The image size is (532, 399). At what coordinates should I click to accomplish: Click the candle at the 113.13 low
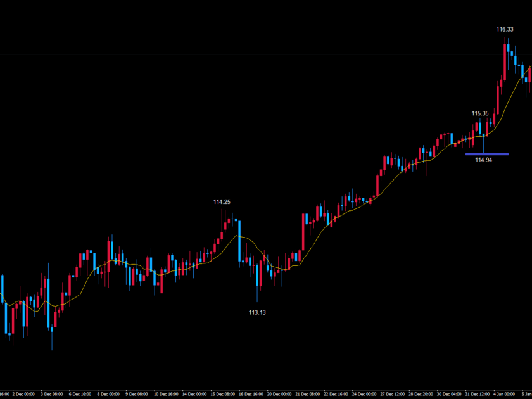(x=258, y=275)
